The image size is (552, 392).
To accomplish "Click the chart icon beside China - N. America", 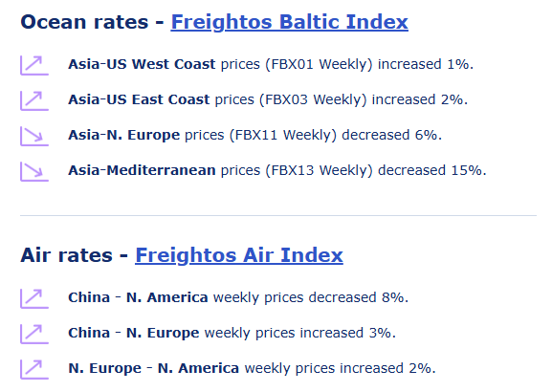I will coord(34,298).
